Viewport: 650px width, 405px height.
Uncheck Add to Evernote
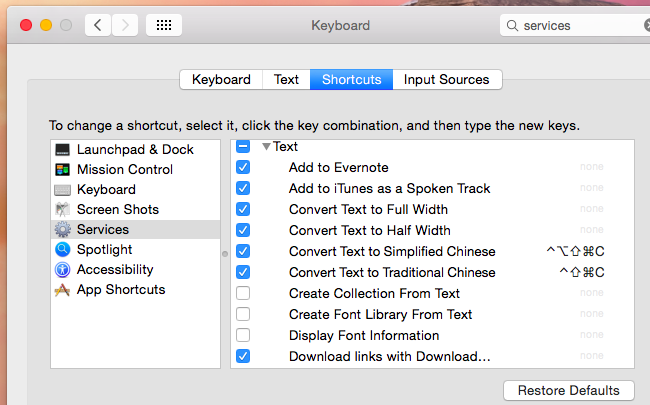click(x=243, y=167)
